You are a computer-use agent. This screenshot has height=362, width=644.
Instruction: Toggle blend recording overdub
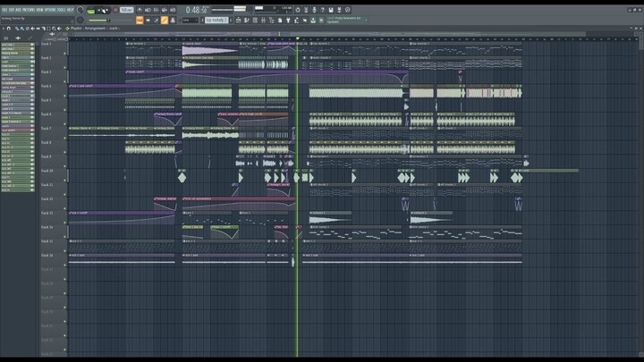point(165,10)
